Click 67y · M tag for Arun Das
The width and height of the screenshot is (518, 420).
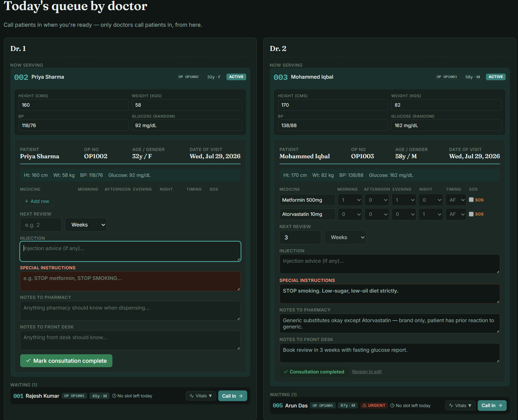[x=348, y=406]
